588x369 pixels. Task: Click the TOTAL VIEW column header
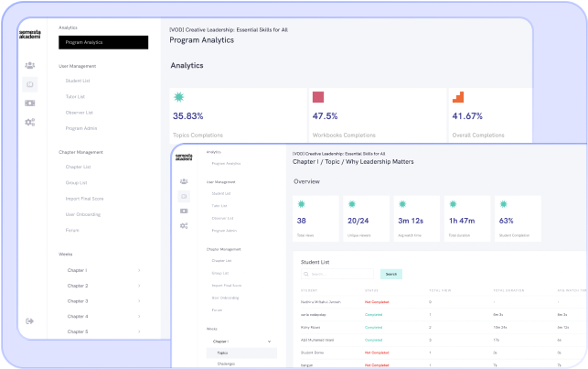[440, 290]
